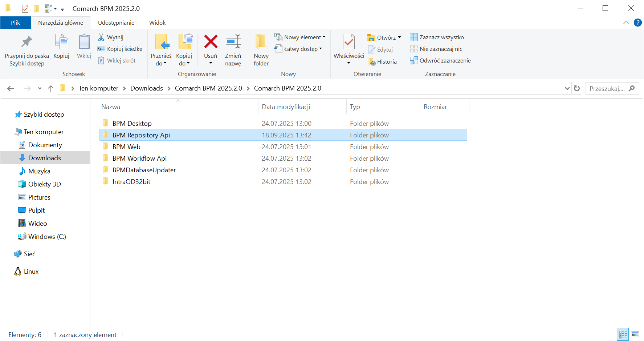Open Kopiuj do dropdown
644x341 pixels.
pos(184,50)
